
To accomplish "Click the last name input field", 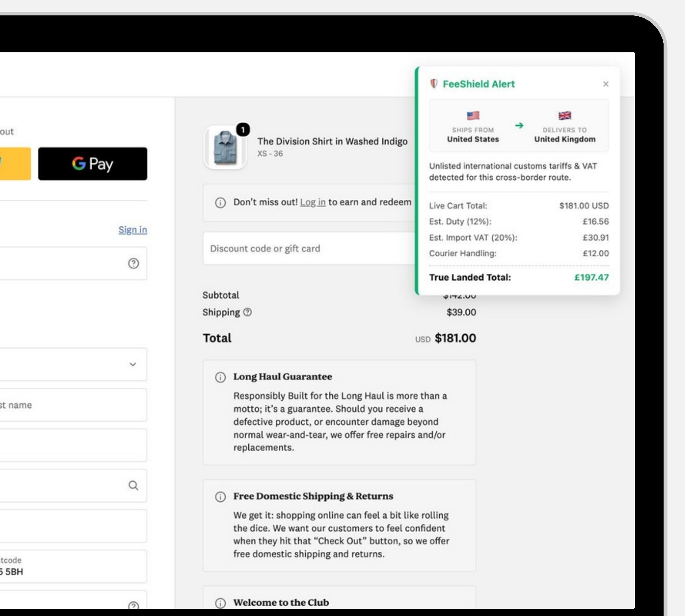I will [74, 405].
